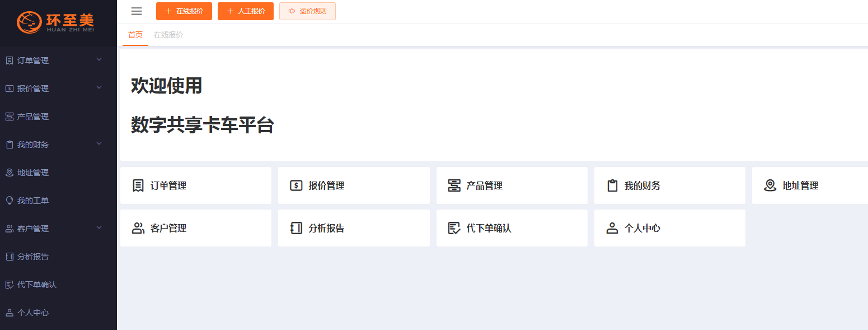Click the orange 人工报价 button
The image size is (868, 330).
246,11
